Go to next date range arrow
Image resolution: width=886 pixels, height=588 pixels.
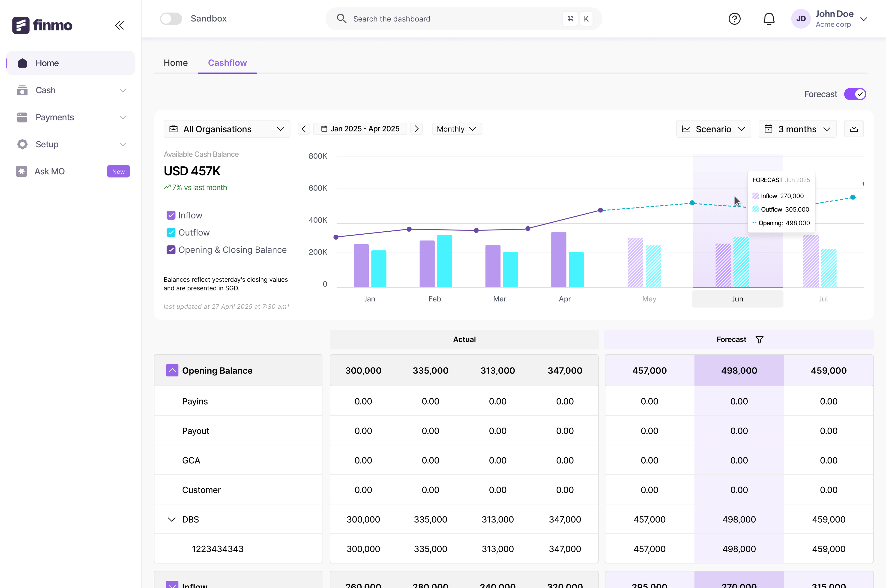coord(416,129)
